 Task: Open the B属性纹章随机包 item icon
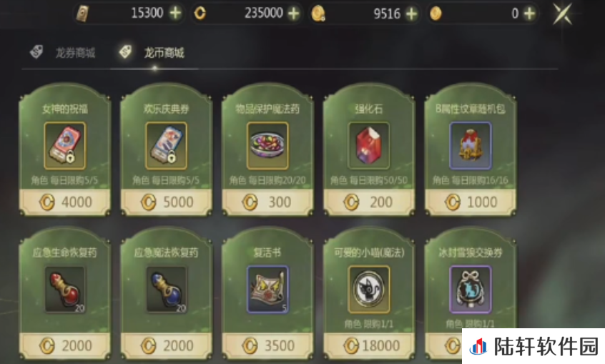(471, 146)
